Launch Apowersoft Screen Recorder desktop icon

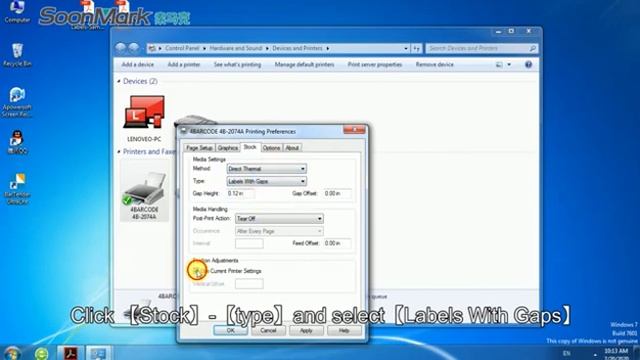[17, 102]
